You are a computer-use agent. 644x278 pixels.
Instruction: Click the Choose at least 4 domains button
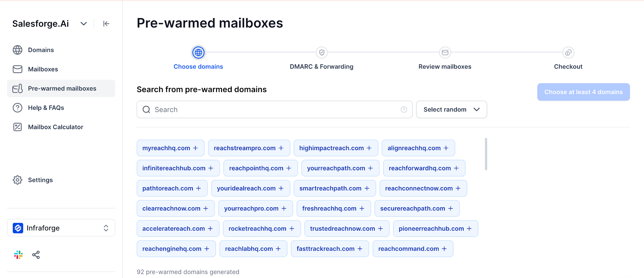coord(583,92)
